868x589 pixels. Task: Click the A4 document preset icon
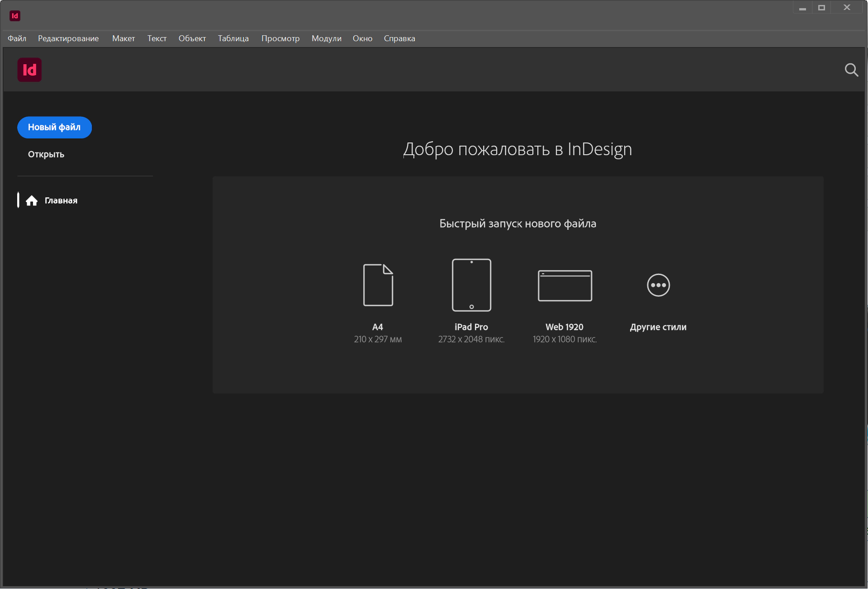(x=378, y=285)
